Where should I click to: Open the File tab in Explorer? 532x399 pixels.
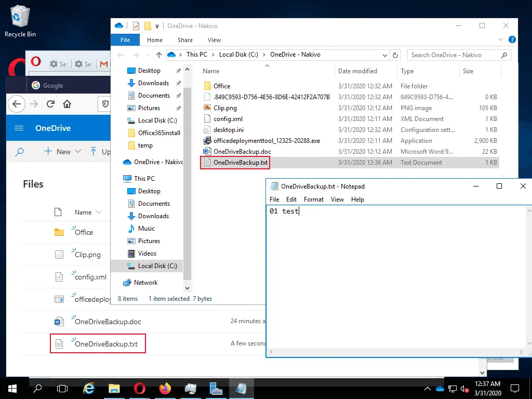coord(125,40)
